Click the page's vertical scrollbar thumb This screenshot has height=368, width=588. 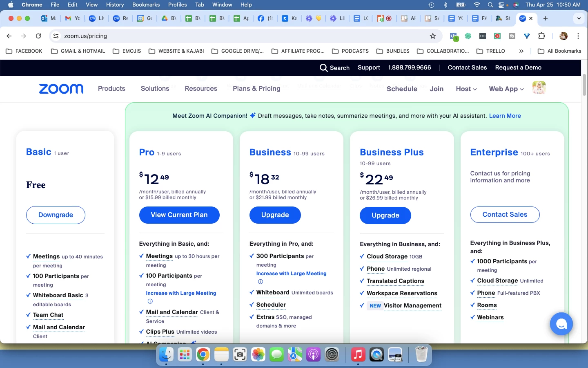[x=584, y=85]
